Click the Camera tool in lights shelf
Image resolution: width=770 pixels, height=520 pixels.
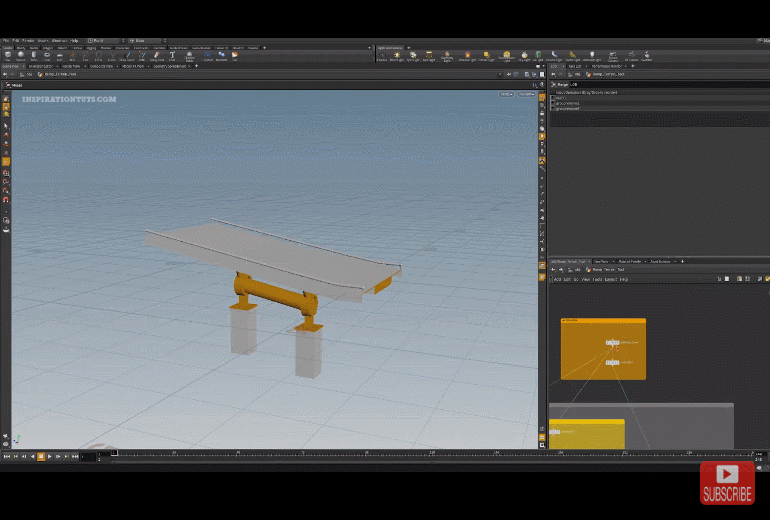pyautogui.click(x=382, y=56)
